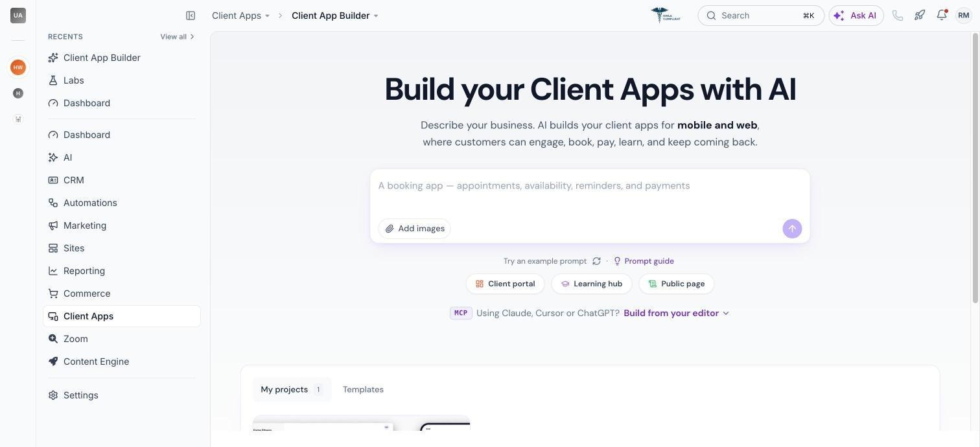Open Ask AI assistant
This screenshot has height=447, width=980.
pos(856,16)
